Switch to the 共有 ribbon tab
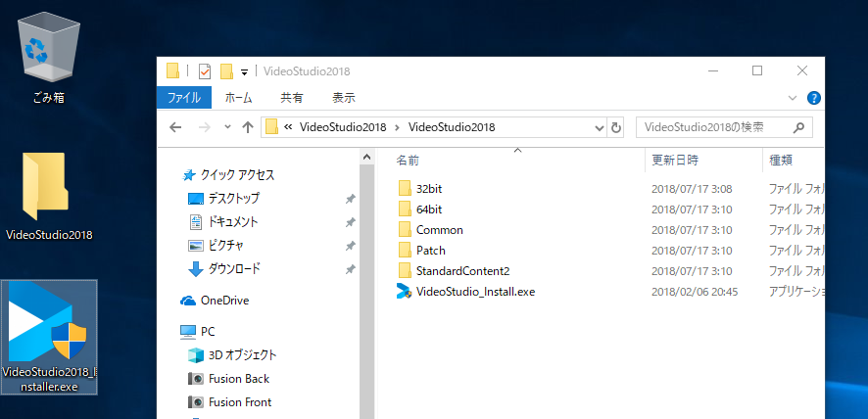This screenshot has height=419, width=868. point(292,98)
